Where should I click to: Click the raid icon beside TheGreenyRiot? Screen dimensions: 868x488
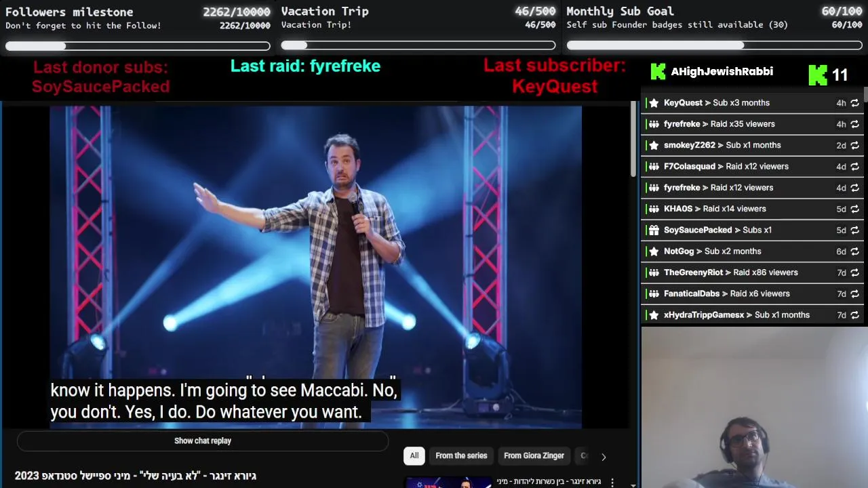coord(654,272)
